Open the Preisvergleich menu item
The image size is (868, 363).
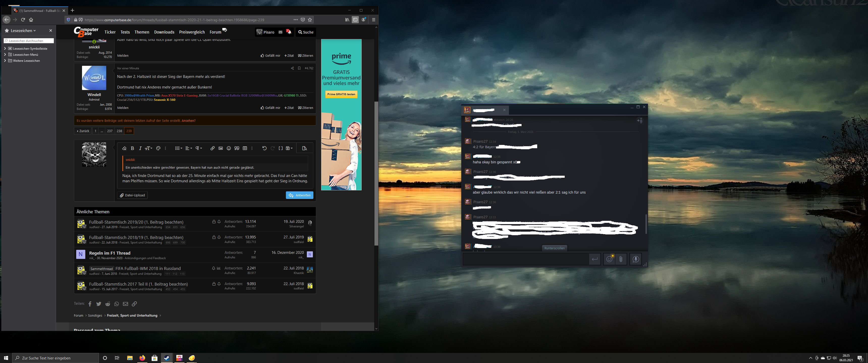192,32
